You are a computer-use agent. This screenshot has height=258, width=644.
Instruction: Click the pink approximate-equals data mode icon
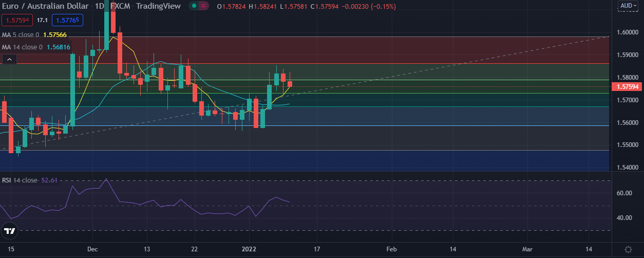click(x=204, y=6)
